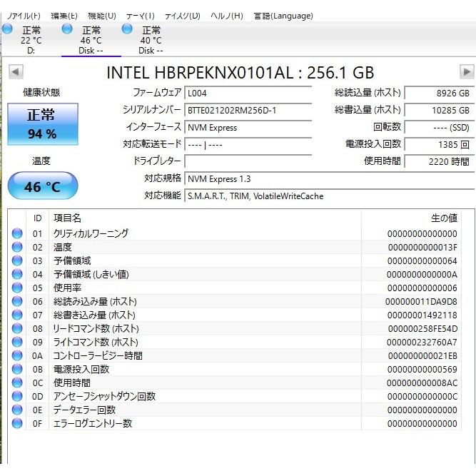Click status icon of row 0C 使用時間

pyautogui.click(x=17, y=383)
